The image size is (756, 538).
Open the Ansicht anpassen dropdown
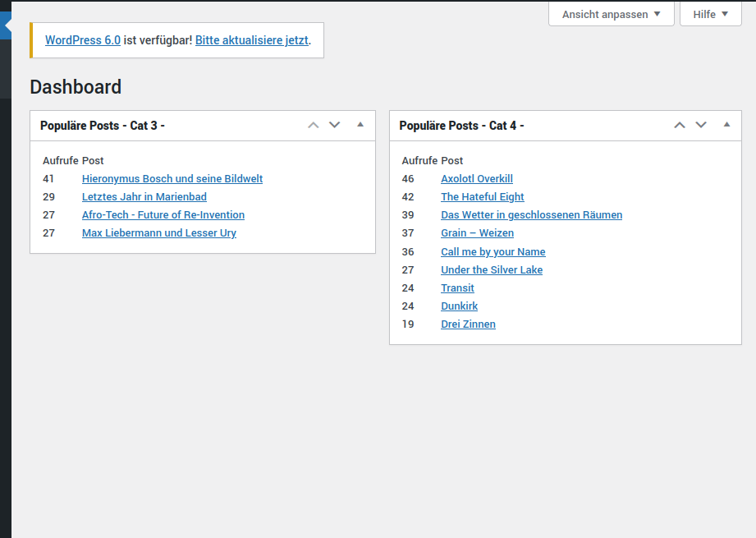612,14
